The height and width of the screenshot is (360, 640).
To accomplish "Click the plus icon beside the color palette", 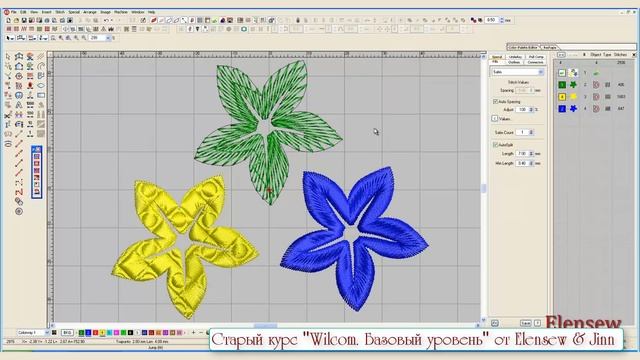I will click(x=193, y=333).
